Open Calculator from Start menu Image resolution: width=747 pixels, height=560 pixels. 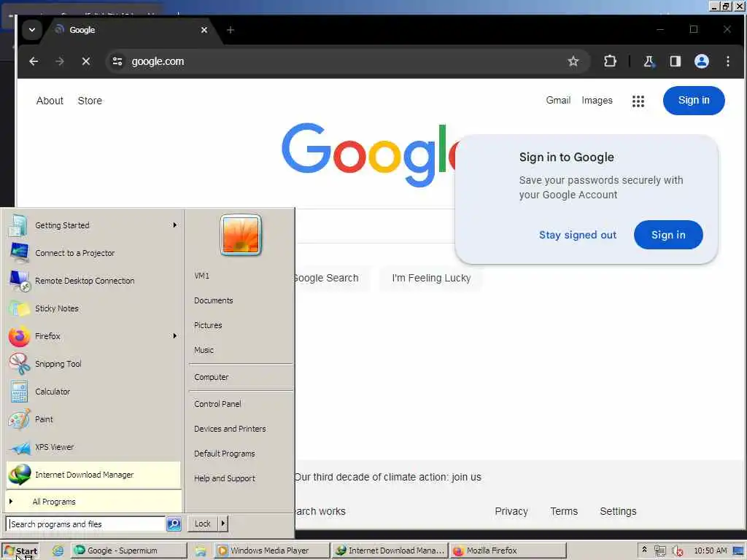point(93,392)
